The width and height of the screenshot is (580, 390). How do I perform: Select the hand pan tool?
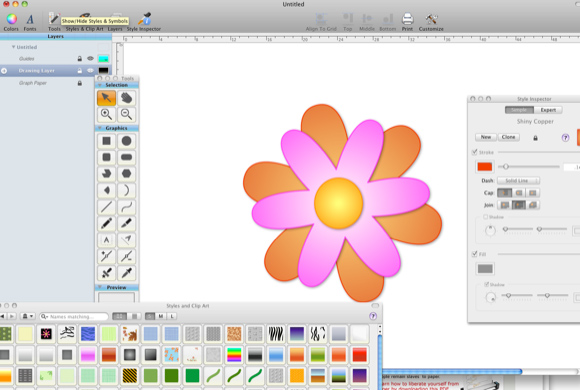pyautogui.click(x=127, y=98)
